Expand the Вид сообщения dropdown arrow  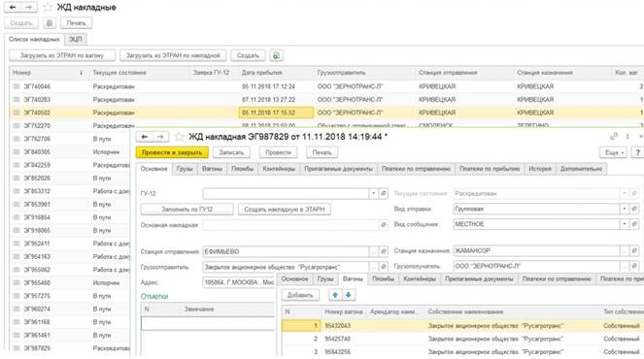tap(625, 224)
